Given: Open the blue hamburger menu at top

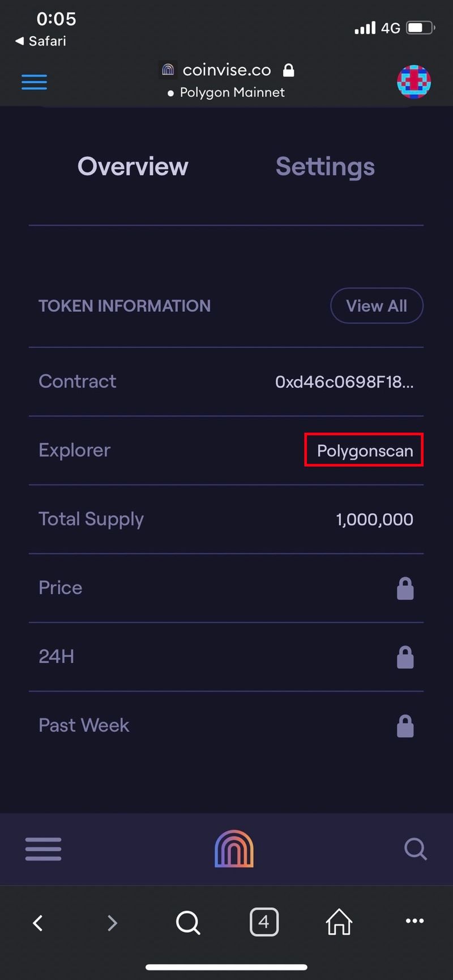Looking at the screenshot, I should [34, 82].
